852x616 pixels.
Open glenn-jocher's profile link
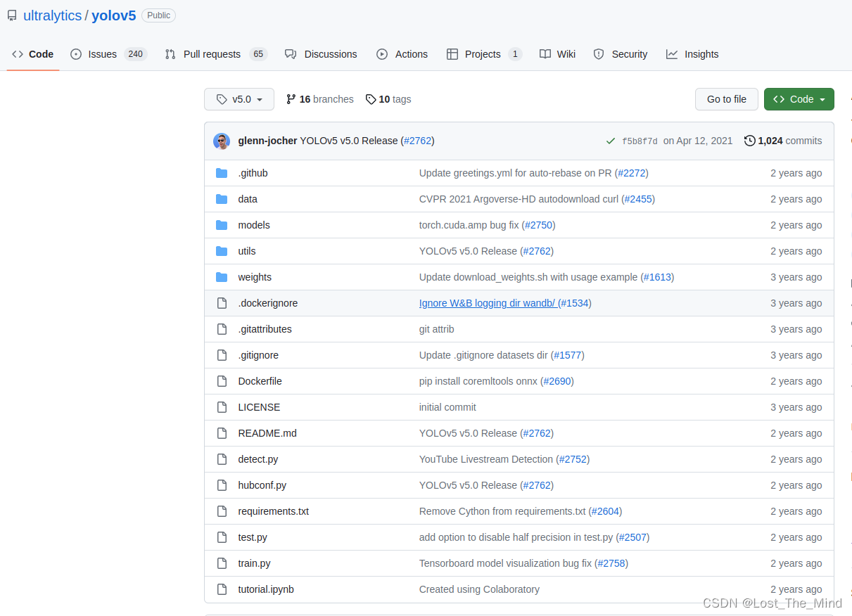[268, 141]
